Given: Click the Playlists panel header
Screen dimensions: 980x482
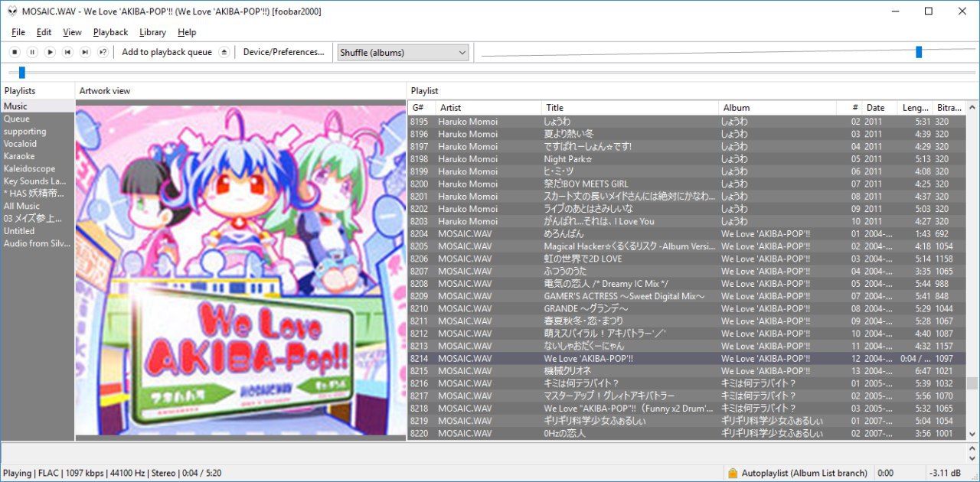Looking at the screenshot, I should (x=20, y=90).
